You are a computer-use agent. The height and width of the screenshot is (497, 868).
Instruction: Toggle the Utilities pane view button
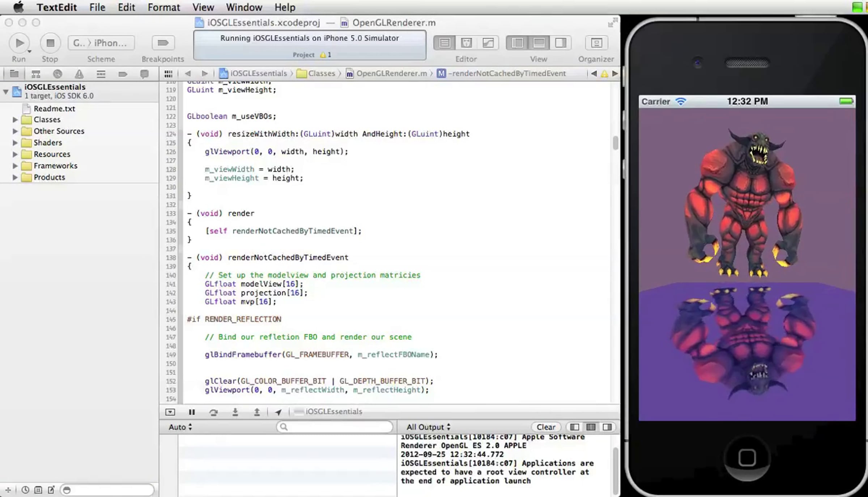561,43
